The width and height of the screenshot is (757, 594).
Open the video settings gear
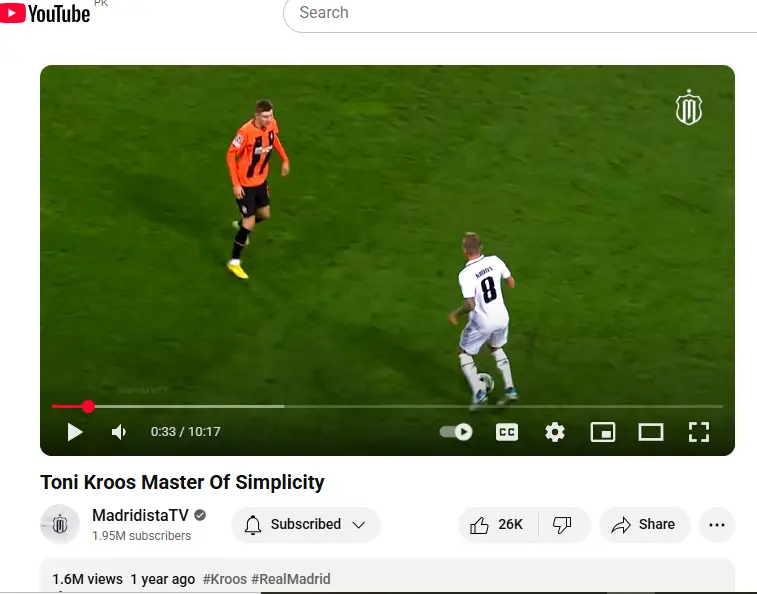[x=555, y=432]
